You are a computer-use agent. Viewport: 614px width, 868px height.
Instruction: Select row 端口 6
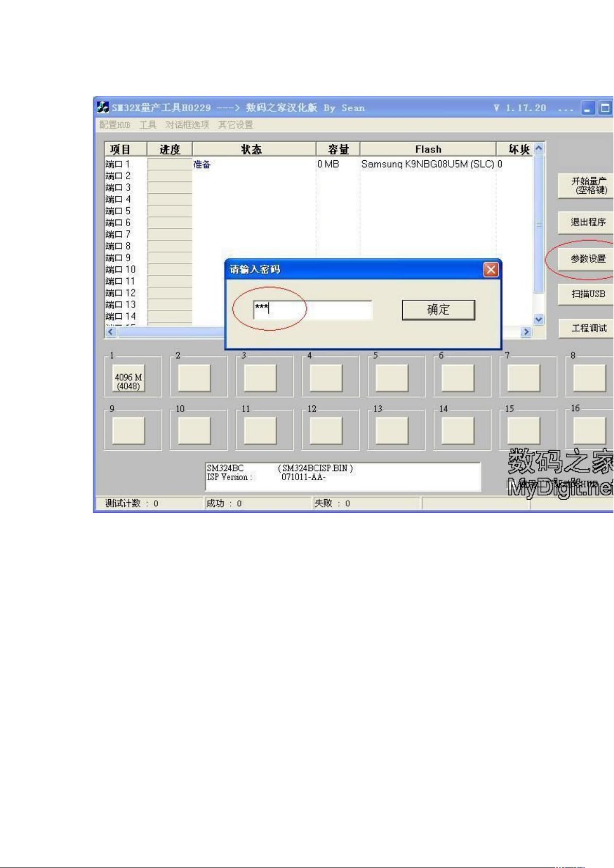pos(118,223)
